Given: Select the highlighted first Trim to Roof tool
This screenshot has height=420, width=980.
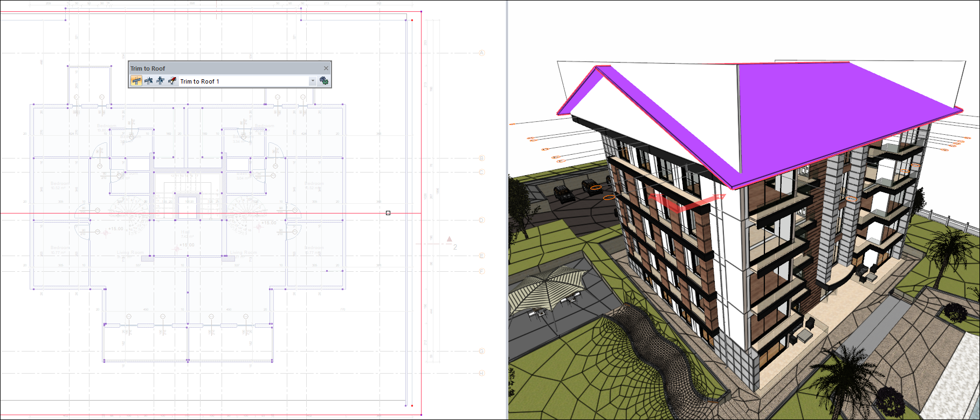Looking at the screenshot, I should click(x=136, y=81).
